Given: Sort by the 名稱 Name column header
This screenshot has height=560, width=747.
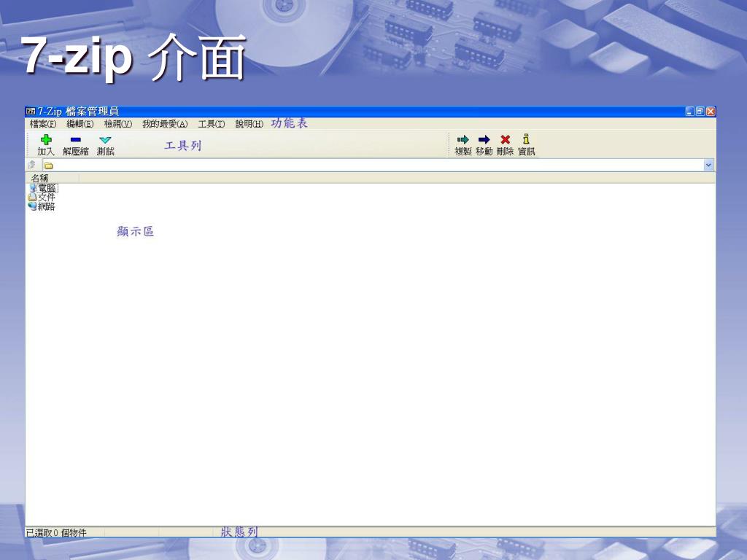Looking at the screenshot, I should [53, 178].
